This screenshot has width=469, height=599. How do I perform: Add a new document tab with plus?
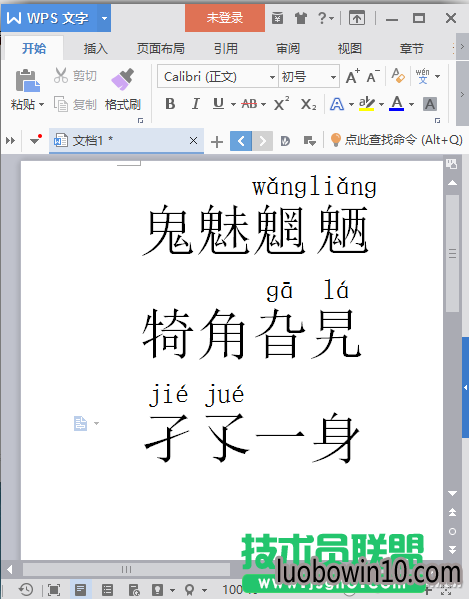217,141
